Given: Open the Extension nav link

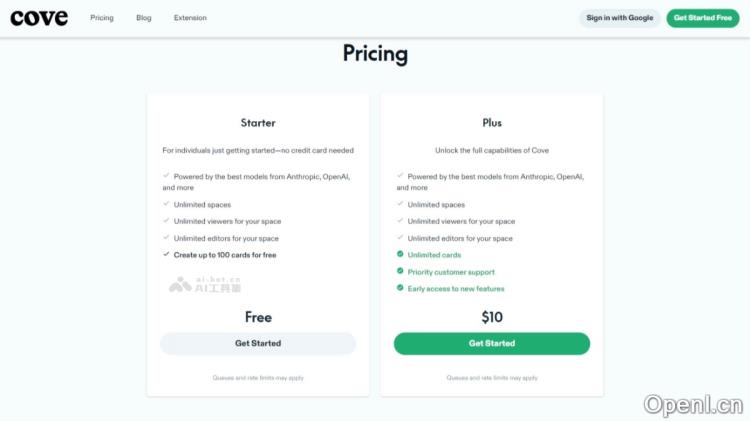Looking at the screenshot, I should point(190,18).
